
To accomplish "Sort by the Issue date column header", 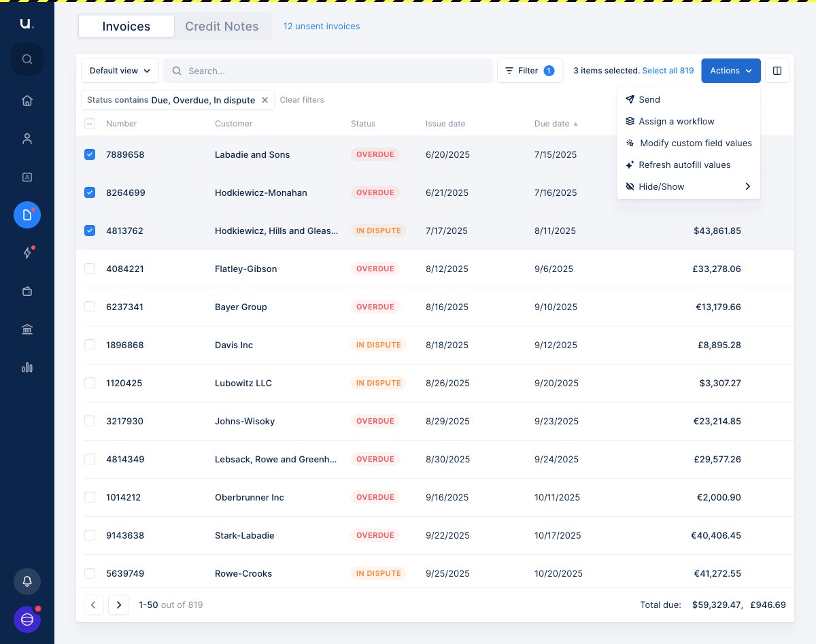I will coord(445,124).
